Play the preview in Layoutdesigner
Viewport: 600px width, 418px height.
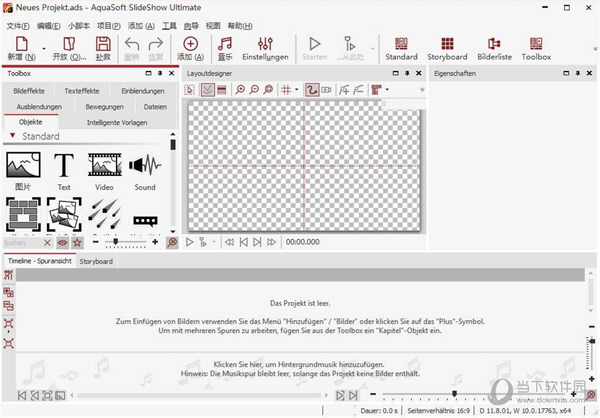pos(189,242)
